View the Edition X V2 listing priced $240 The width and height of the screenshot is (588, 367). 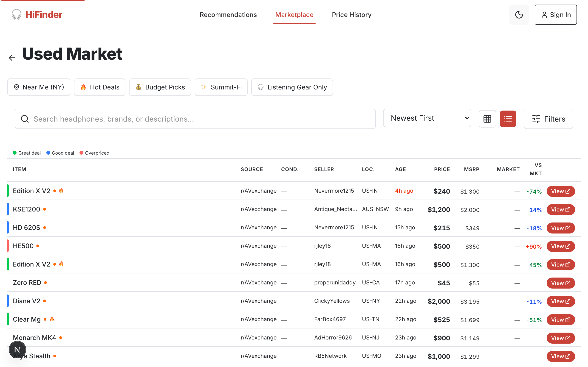click(x=560, y=191)
